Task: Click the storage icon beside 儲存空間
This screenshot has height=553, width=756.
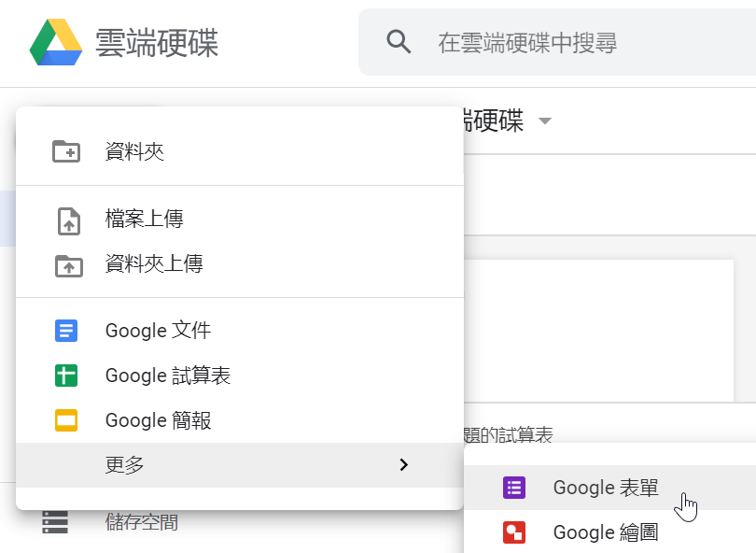Action: [55, 522]
